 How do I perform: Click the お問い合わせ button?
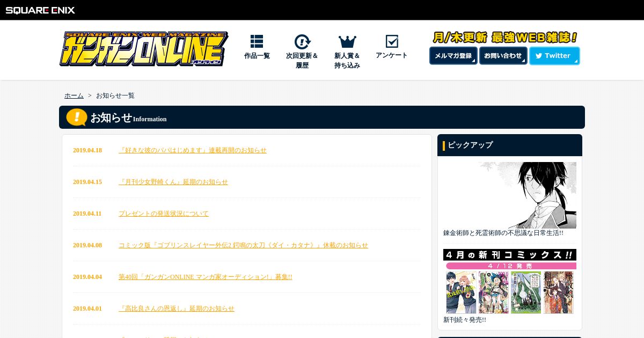[x=503, y=56]
